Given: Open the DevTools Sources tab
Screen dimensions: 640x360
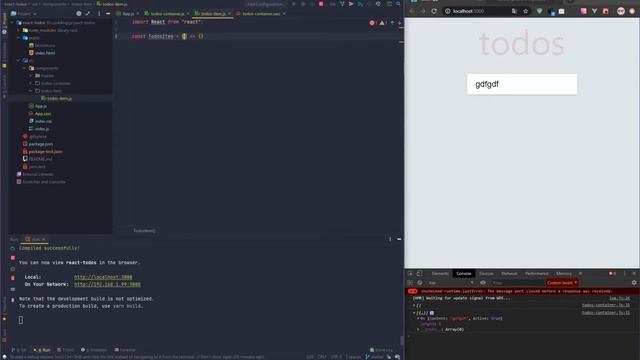Looking at the screenshot, I should 486,273.
